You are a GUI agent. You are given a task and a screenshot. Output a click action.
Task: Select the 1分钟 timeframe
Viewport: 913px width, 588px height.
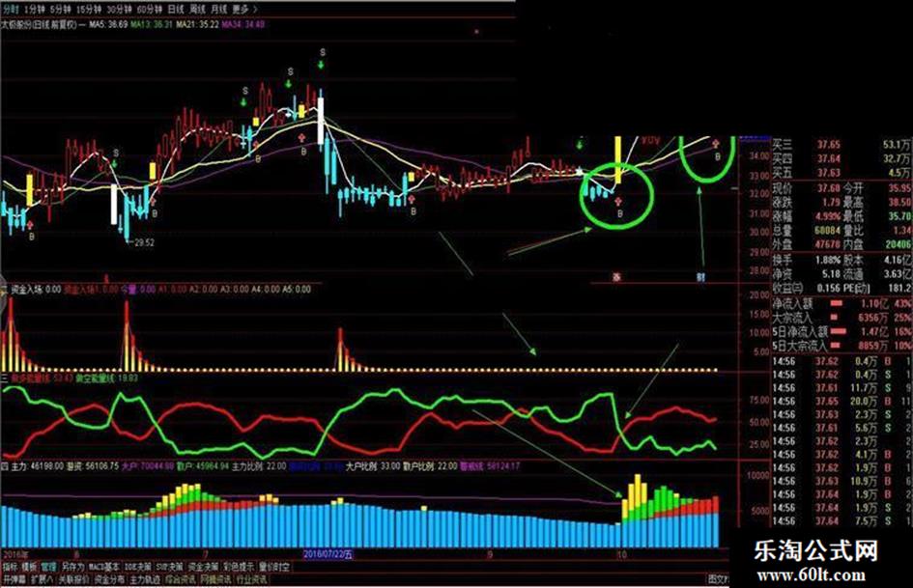tap(35, 10)
